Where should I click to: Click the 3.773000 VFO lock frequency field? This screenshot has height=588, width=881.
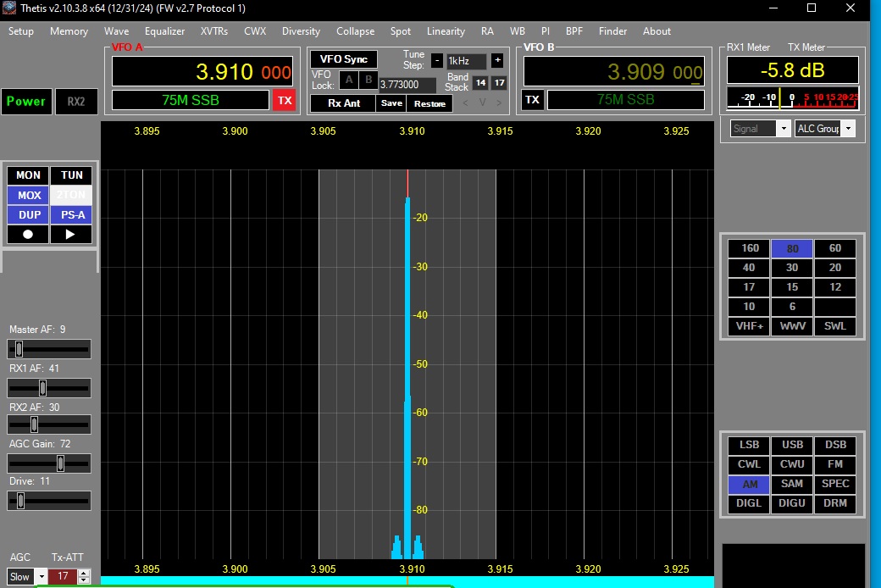pos(407,85)
